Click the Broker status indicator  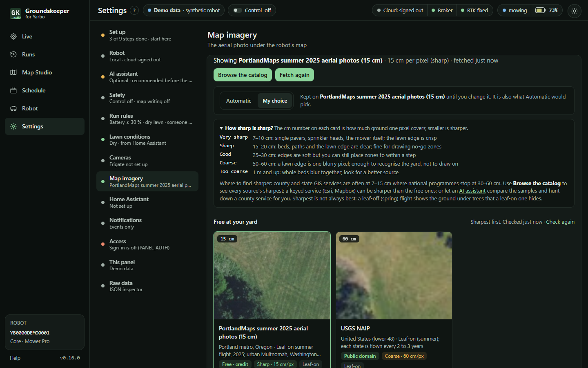pyautogui.click(x=442, y=10)
